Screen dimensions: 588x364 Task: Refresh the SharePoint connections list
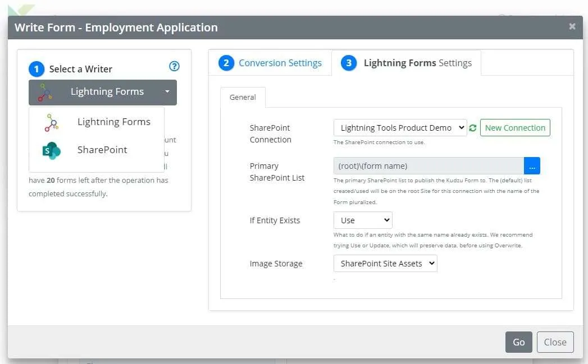coord(472,127)
